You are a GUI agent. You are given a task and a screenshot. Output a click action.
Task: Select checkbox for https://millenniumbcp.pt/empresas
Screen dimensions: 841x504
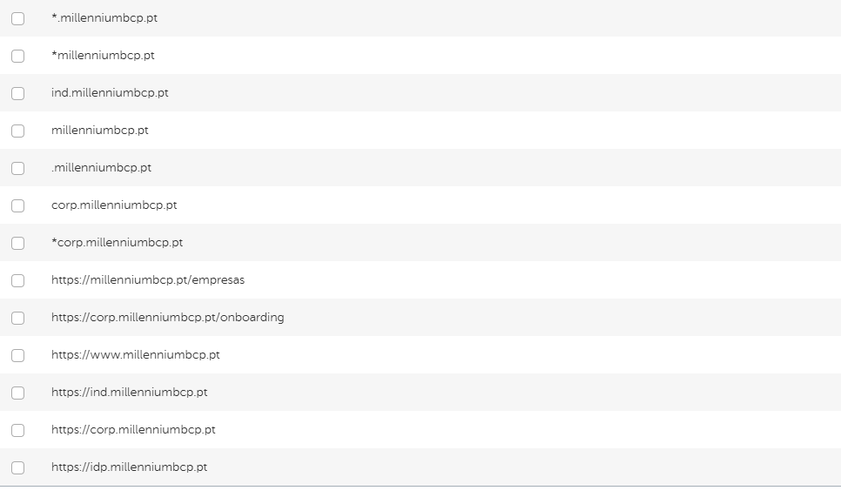point(17,280)
